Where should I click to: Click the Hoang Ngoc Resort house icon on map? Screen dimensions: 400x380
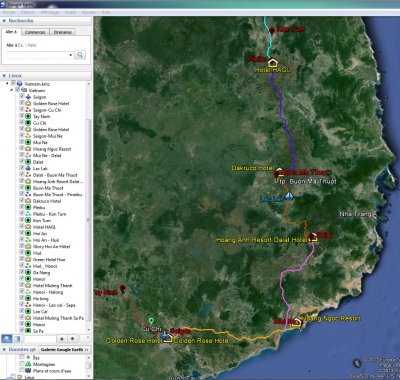[x=296, y=322]
